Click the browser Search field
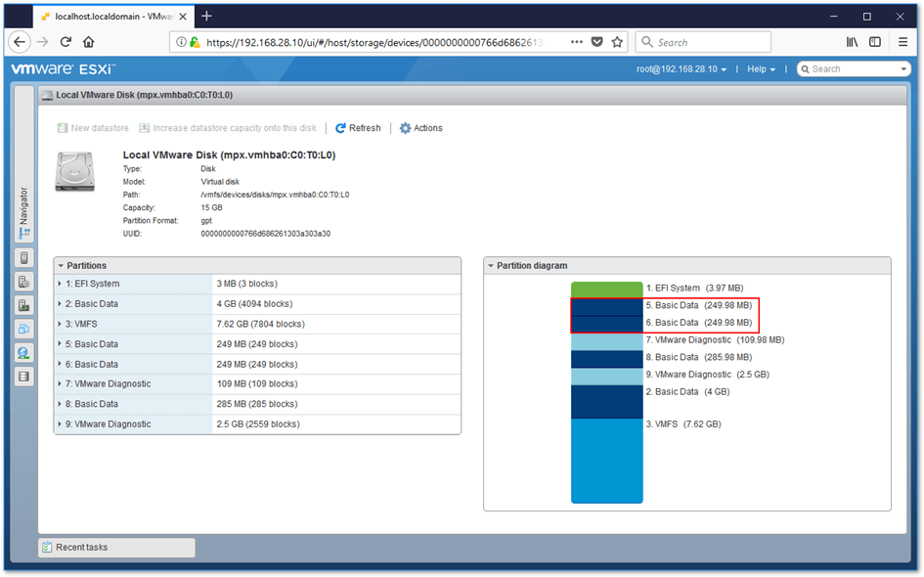Image resolution: width=924 pixels, height=577 pixels. pos(704,42)
